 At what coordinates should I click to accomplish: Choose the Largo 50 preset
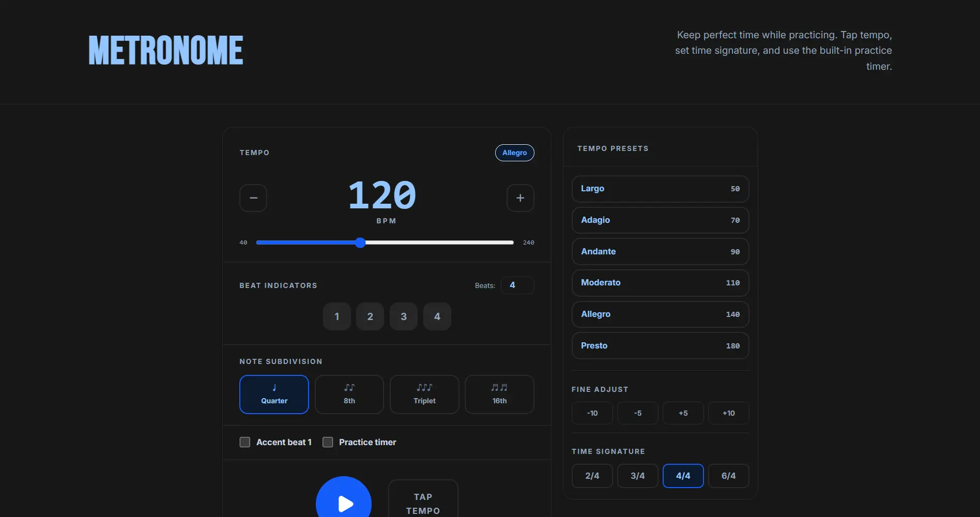coord(660,189)
